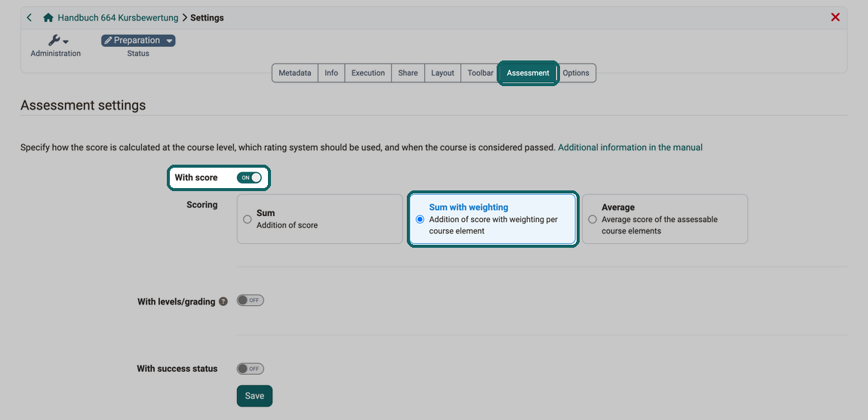This screenshot has width=868, height=420.
Task: Switch to the Options tab
Action: point(576,73)
